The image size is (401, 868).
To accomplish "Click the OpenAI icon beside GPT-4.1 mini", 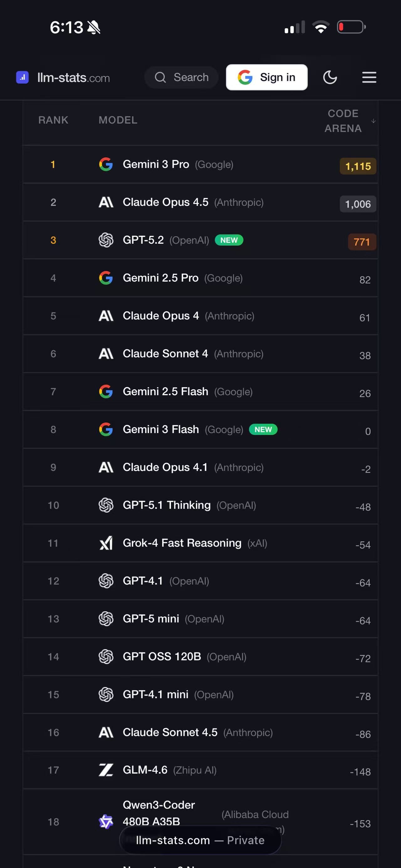I will tap(106, 694).
